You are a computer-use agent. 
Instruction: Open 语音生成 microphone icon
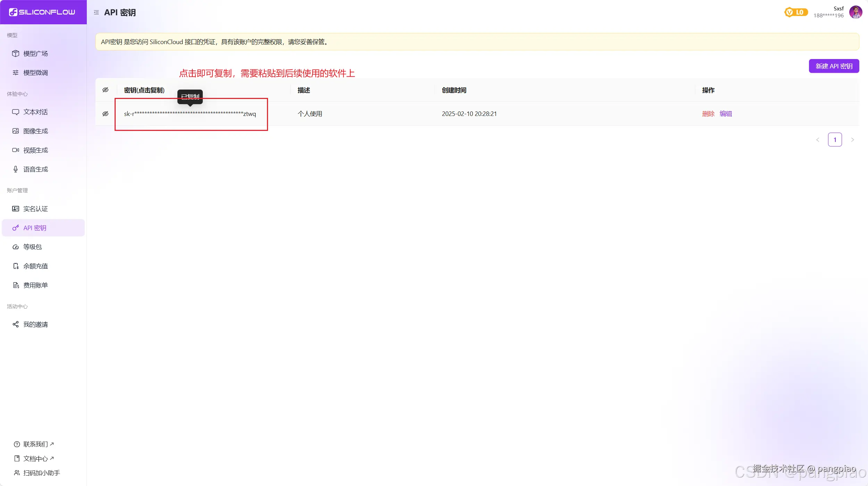point(16,169)
